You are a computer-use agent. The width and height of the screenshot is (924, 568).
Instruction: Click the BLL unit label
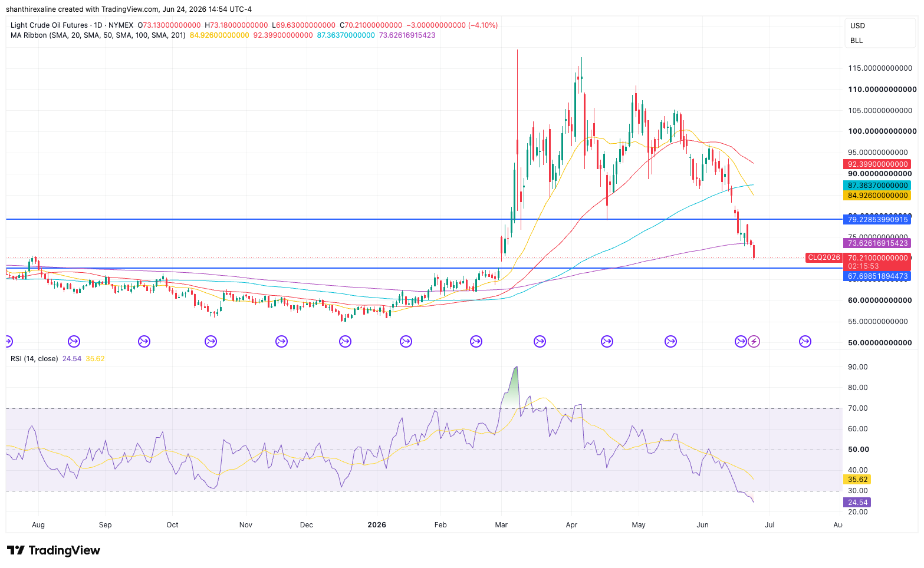[856, 41]
